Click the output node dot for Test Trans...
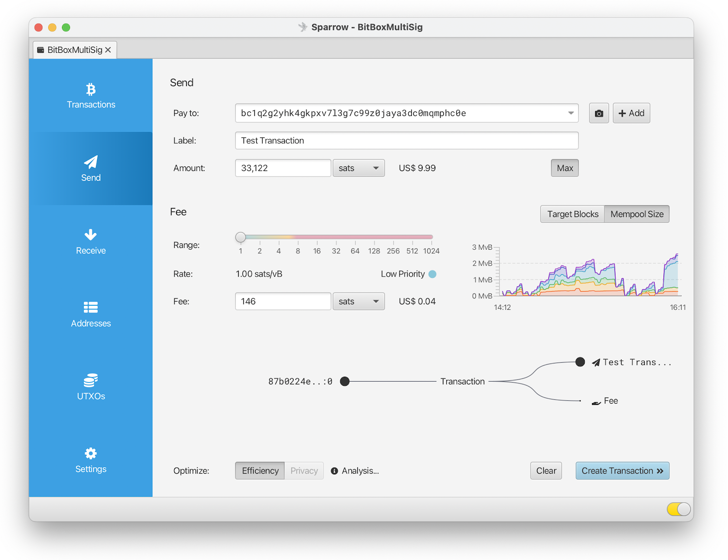Screen dimensions: 728x560 (x=580, y=362)
